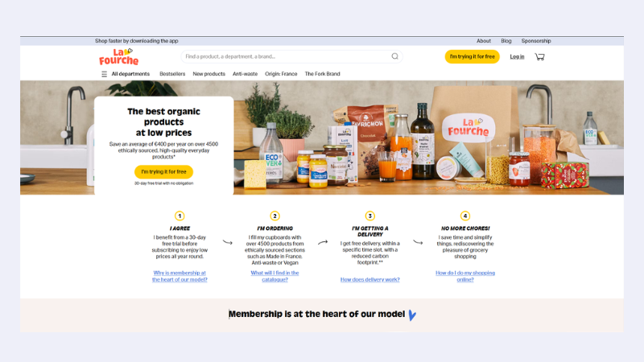Open the Blog link in top bar
The image size is (644, 362).
pyautogui.click(x=506, y=41)
